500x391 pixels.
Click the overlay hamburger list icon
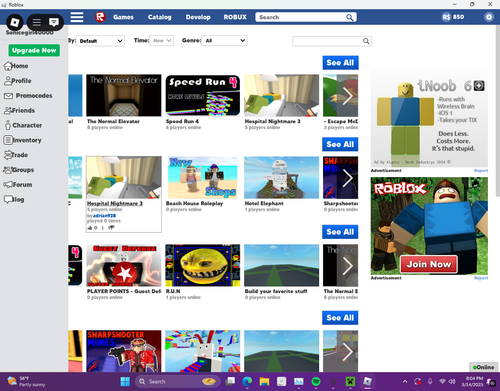coord(37,22)
